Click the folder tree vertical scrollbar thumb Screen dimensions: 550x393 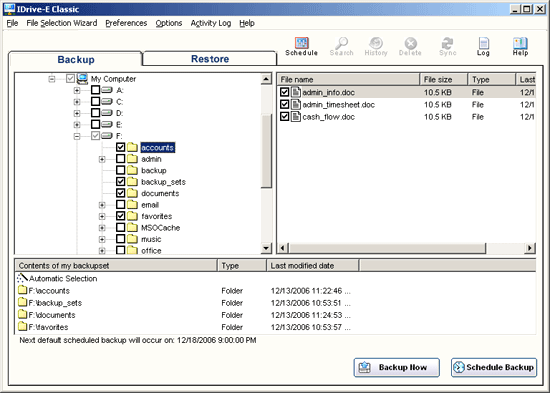(x=267, y=152)
